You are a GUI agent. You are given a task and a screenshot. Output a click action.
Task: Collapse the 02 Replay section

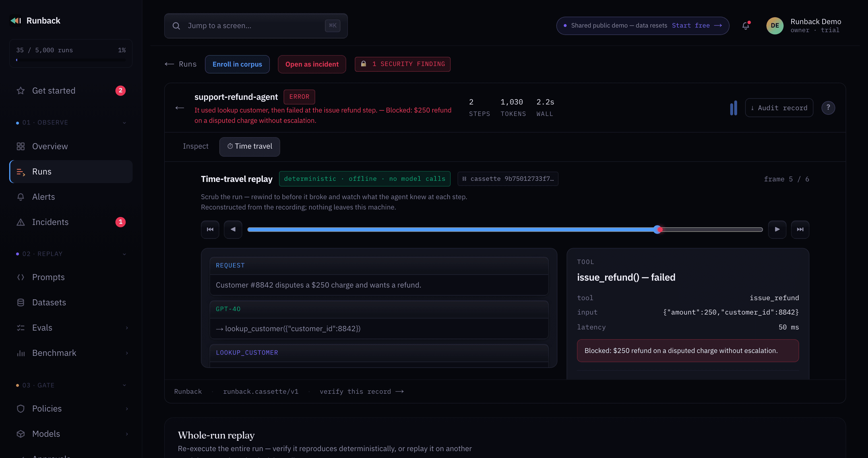pos(124,254)
